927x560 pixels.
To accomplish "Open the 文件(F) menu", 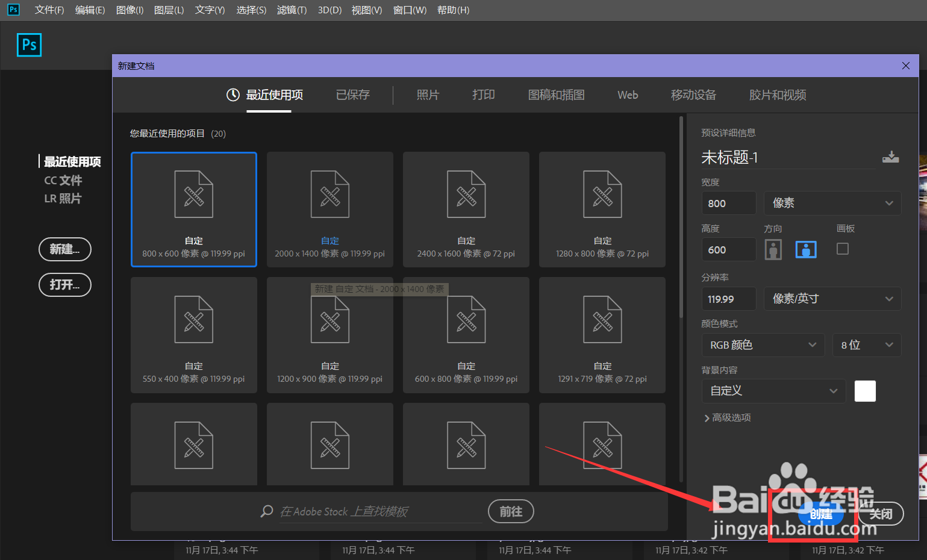I will pyautogui.click(x=49, y=10).
